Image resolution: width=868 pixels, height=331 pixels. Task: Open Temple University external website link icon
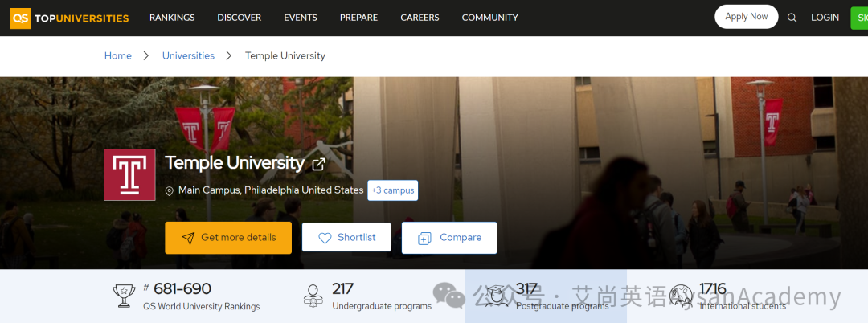(x=318, y=164)
